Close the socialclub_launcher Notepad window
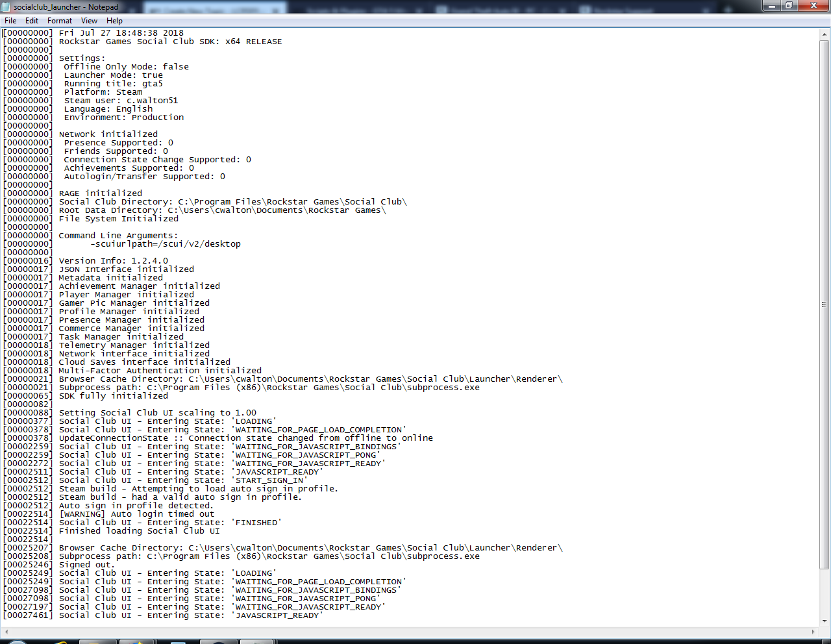Image resolution: width=831 pixels, height=644 pixels. pos(813,6)
